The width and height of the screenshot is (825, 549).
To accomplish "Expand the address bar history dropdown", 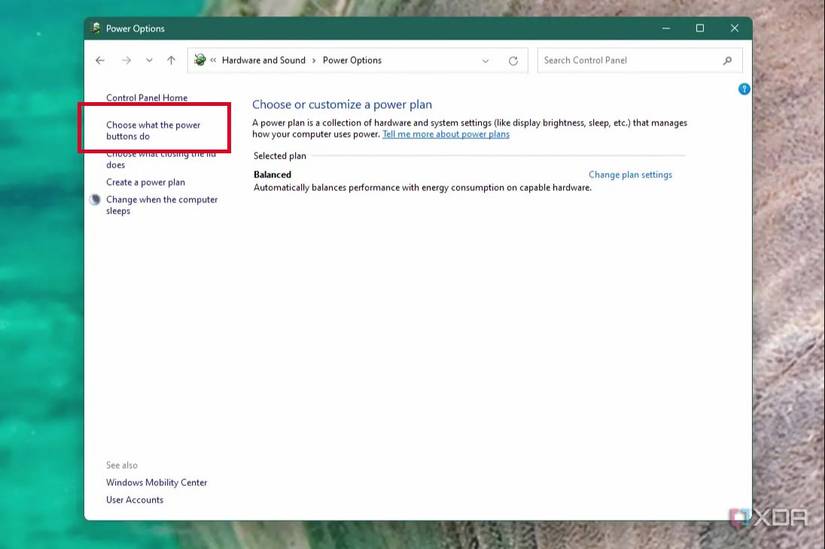I will (x=486, y=61).
